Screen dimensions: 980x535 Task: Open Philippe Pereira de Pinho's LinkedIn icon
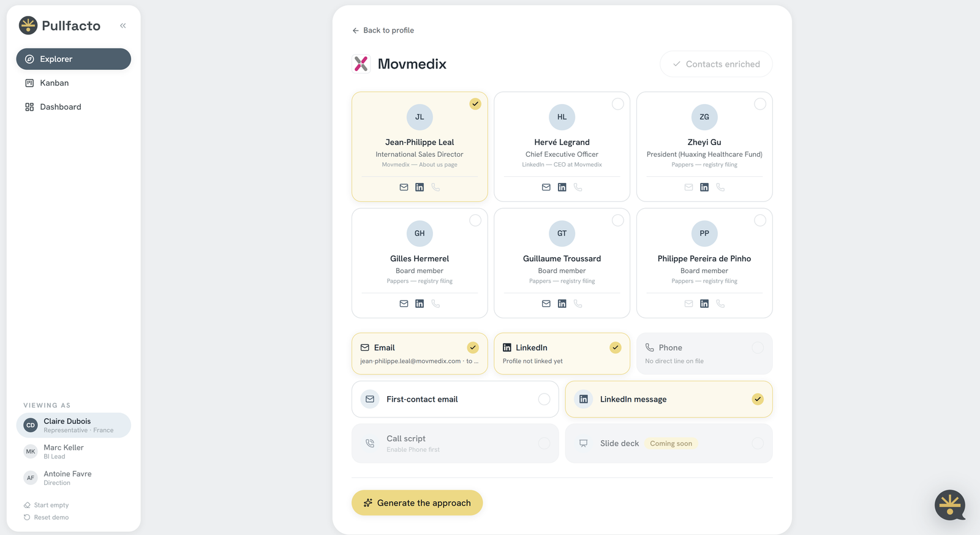704,304
